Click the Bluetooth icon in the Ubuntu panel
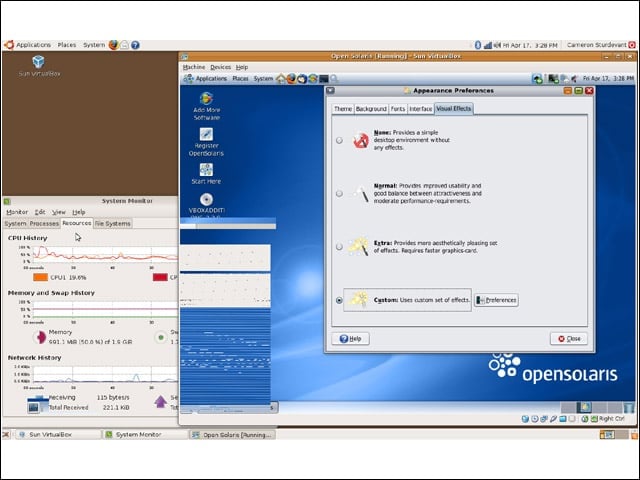Viewport: 640px width, 480px height. pos(478,45)
